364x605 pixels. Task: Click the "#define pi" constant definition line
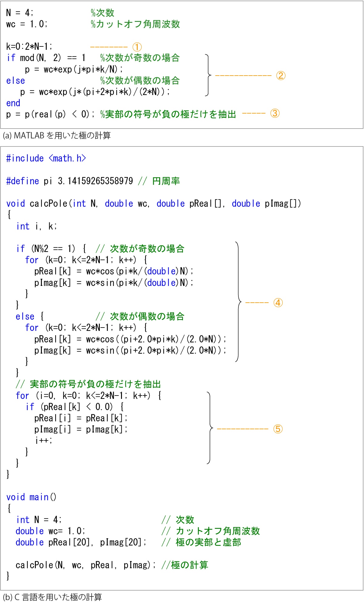pos(69,181)
